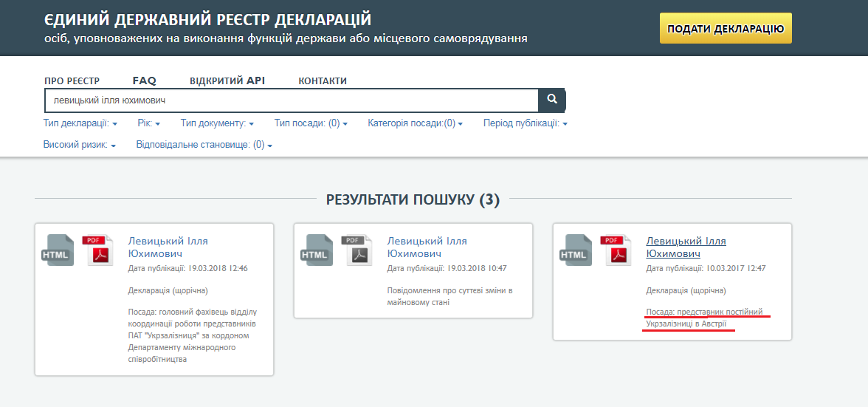
Task: Open Левицький link dated 19.03.2018 10:47
Action: [x=427, y=247]
